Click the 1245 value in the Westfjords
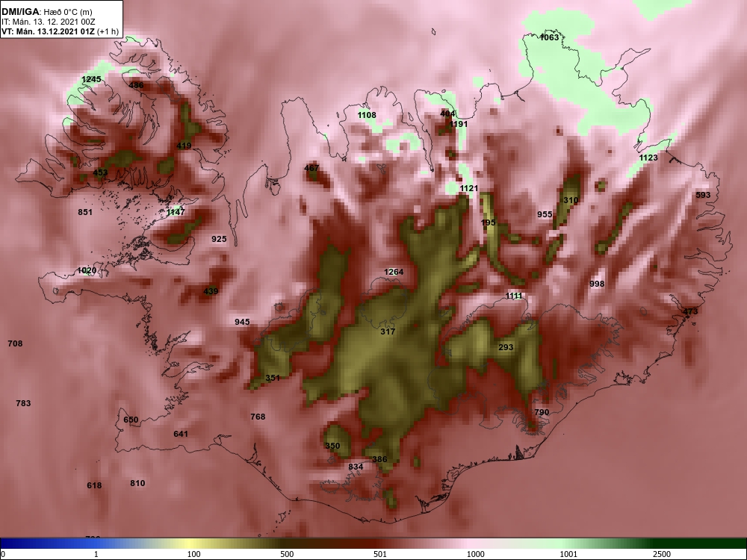This screenshot has width=747, height=560. coord(91,80)
